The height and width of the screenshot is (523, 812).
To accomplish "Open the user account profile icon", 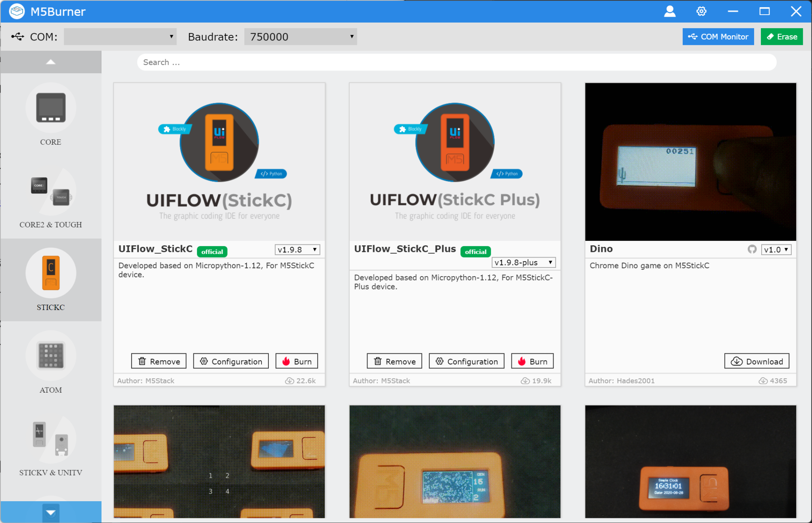I will (670, 11).
